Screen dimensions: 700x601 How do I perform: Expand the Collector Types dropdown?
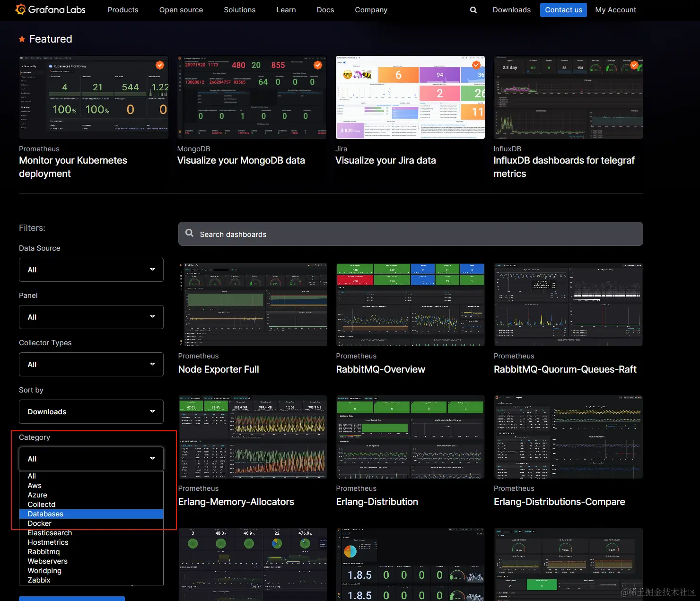click(x=91, y=364)
